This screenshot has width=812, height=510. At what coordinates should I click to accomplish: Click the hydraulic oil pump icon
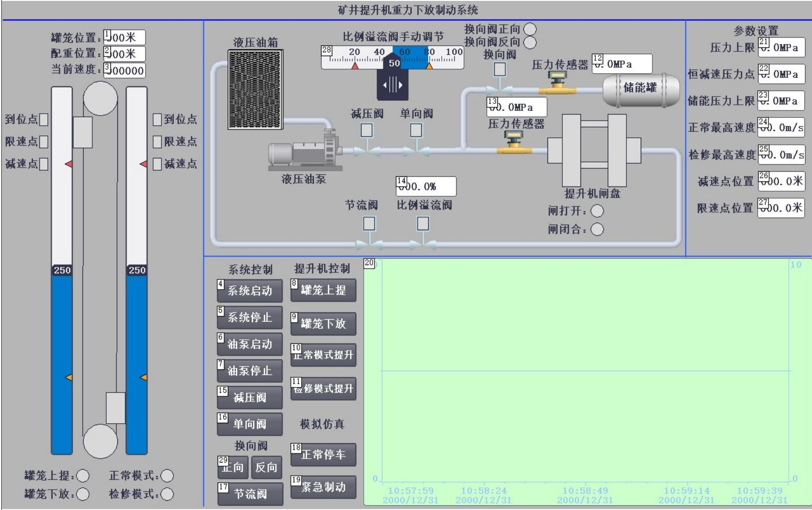pos(305,149)
